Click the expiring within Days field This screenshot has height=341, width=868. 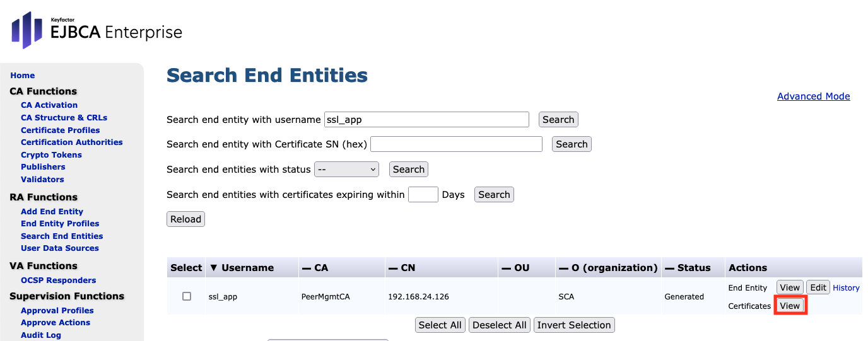tap(423, 194)
